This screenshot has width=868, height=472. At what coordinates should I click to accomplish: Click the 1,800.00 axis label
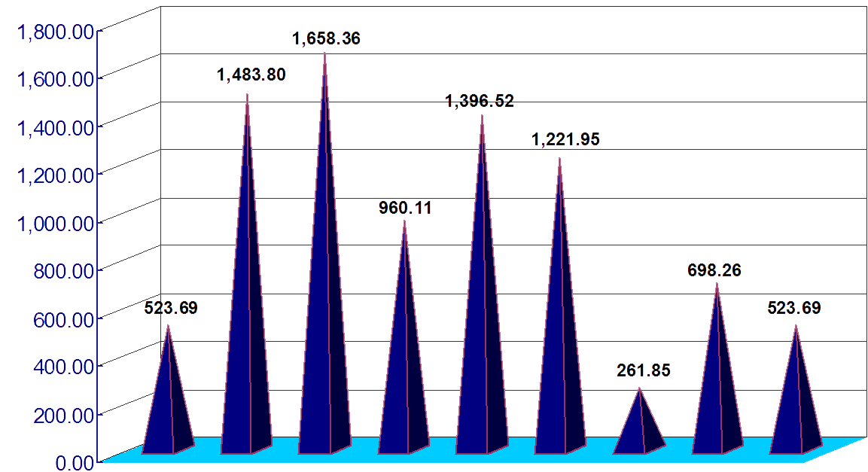[x=56, y=32]
